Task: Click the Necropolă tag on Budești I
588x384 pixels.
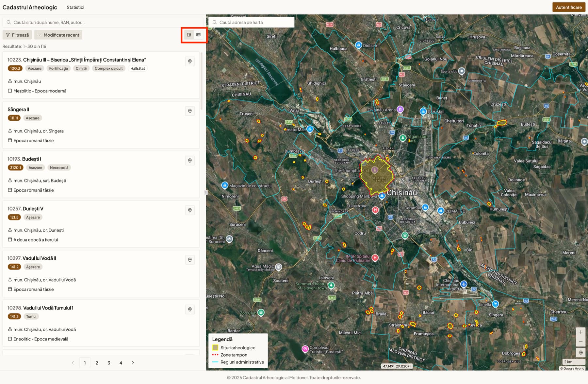Action: (59, 167)
